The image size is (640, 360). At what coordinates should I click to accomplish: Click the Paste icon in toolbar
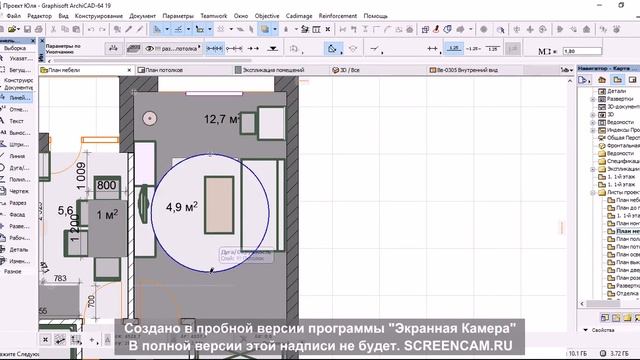(76, 29)
